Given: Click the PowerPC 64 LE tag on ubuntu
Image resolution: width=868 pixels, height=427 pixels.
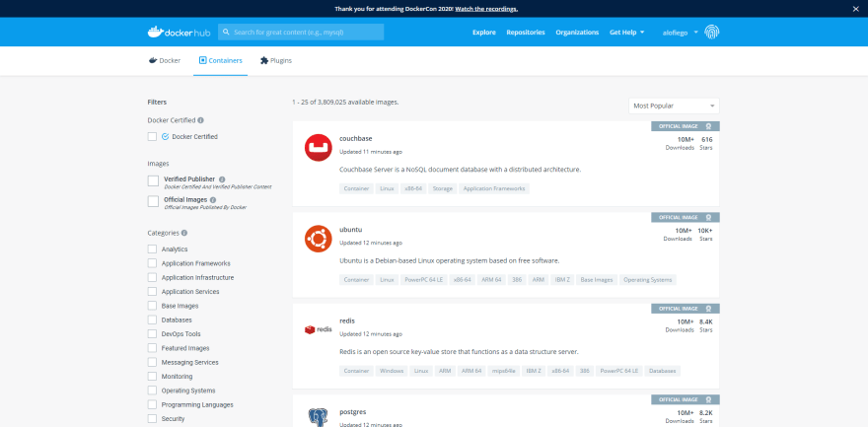Looking at the screenshot, I should [423, 280].
